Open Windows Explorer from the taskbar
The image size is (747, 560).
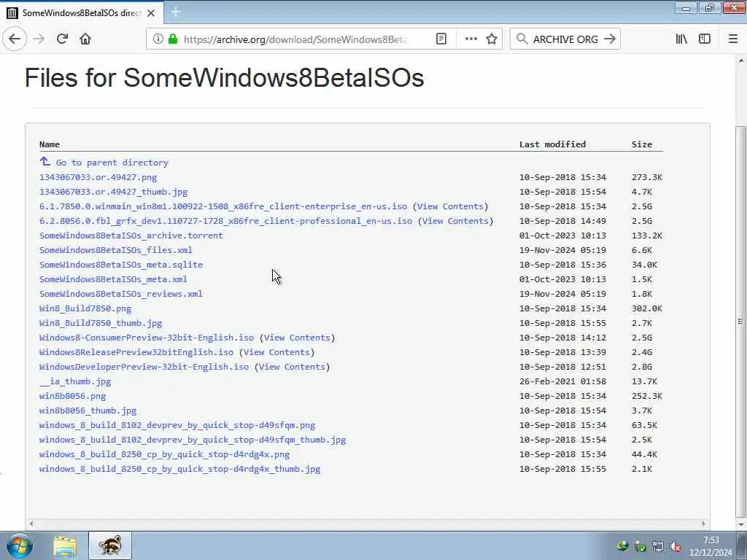coord(65,546)
